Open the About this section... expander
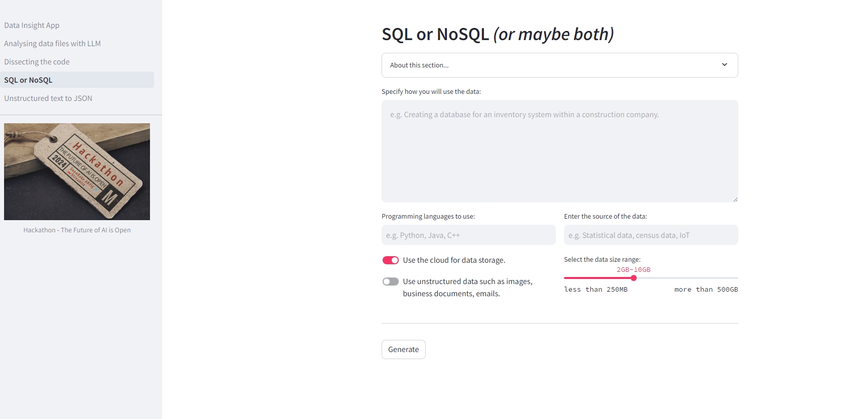This screenshot has width=868, height=419. [x=559, y=65]
